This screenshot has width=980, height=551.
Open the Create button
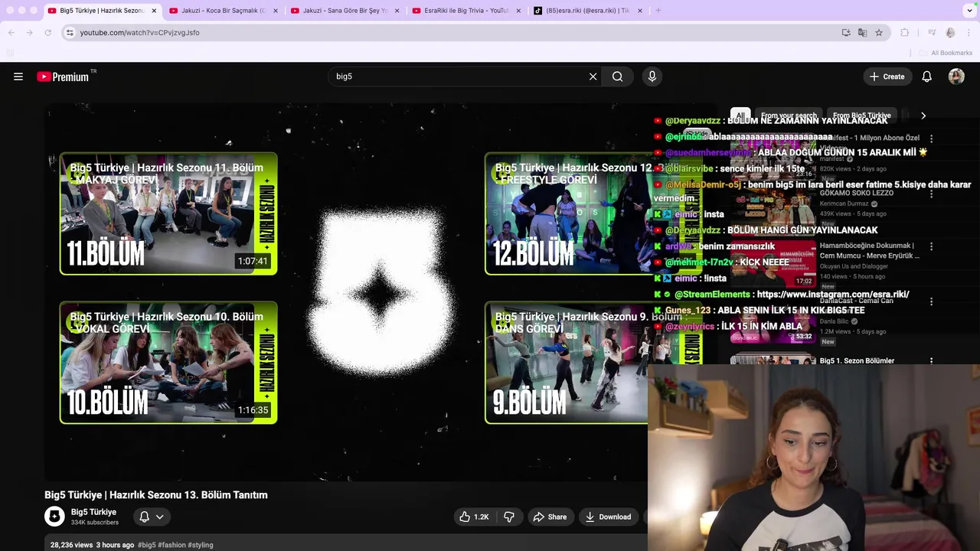pyautogui.click(x=887, y=77)
